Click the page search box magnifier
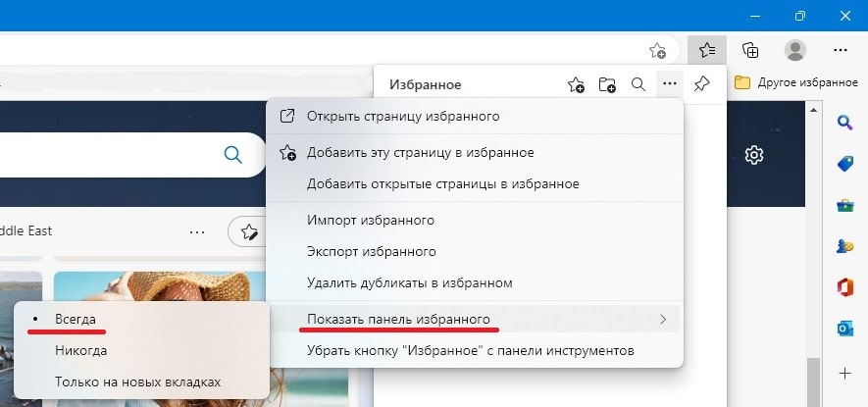Viewport: 868px width, 407px height. (x=232, y=154)
